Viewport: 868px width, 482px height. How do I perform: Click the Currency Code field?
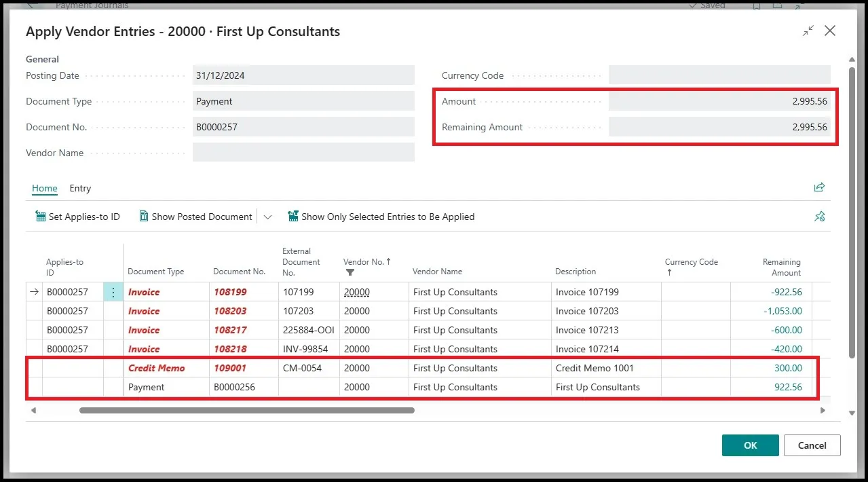pos(719,75)
